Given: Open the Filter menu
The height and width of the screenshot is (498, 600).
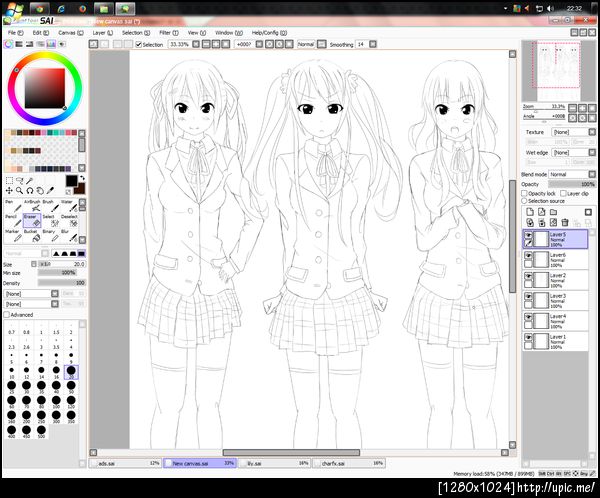Looking at the screenshot, I should (169, 33).
